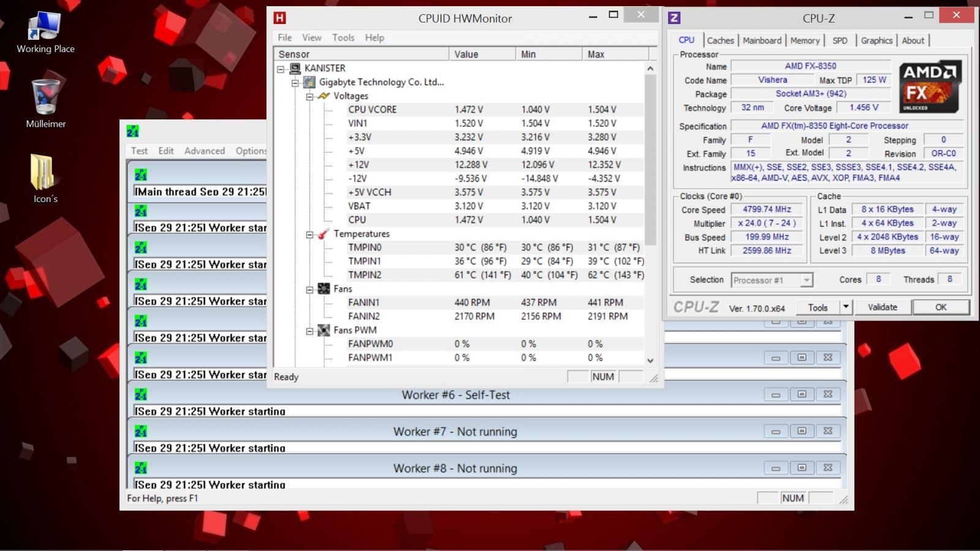Sort by the Max column header

pyautogui.click(x=615, y=54)
